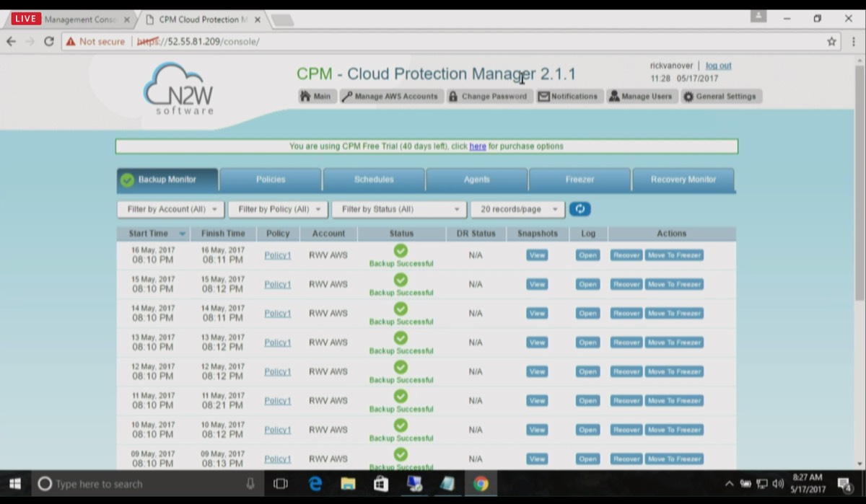This screenshot has height=504, width=866.
Task: Open Manage Users button
Action: [x=640, y=97]
